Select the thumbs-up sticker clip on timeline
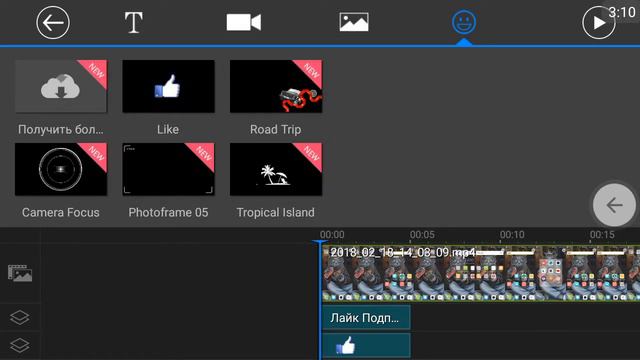The height and width of the screenshot is (360, 640). point(366,346)
